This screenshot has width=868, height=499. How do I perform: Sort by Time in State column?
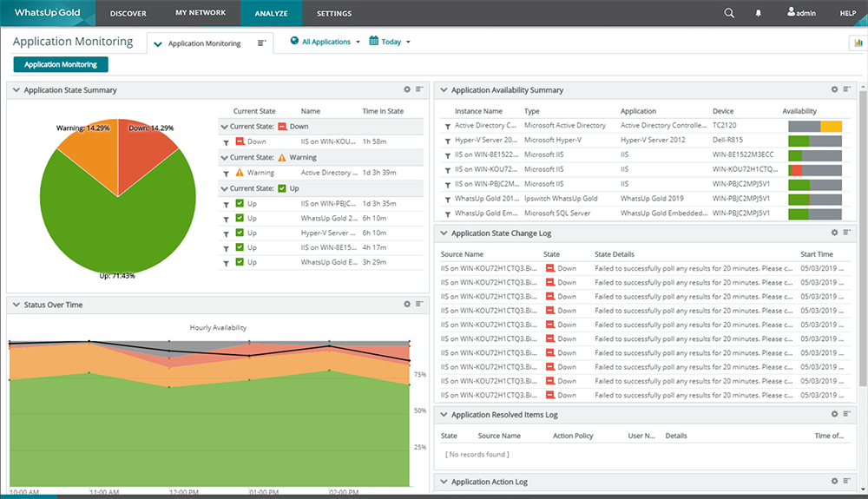[x=383, y=111]
